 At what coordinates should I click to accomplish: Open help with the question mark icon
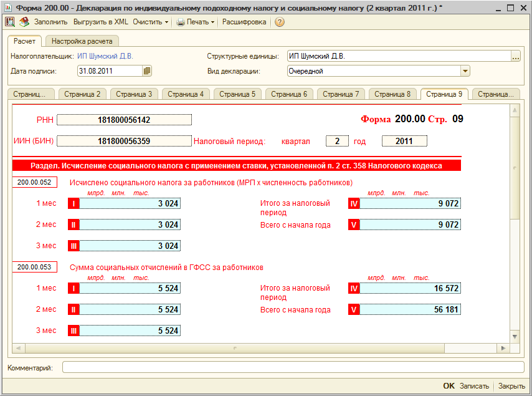coord(279,22)
